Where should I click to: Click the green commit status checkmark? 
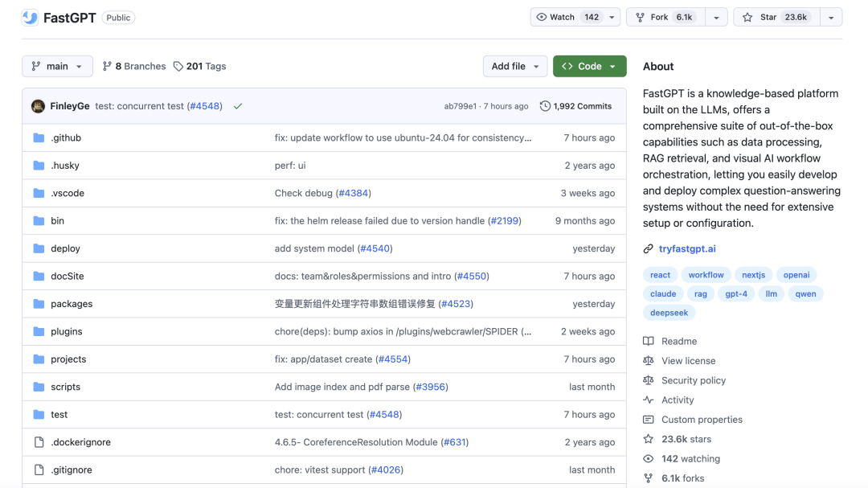click(x=238, y=106)
